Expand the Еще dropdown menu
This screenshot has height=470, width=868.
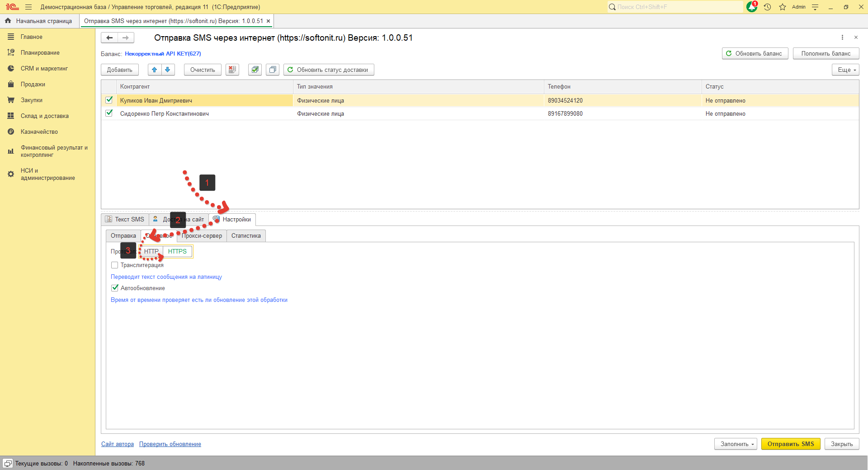pyautogui.click(x=845, y=70)
